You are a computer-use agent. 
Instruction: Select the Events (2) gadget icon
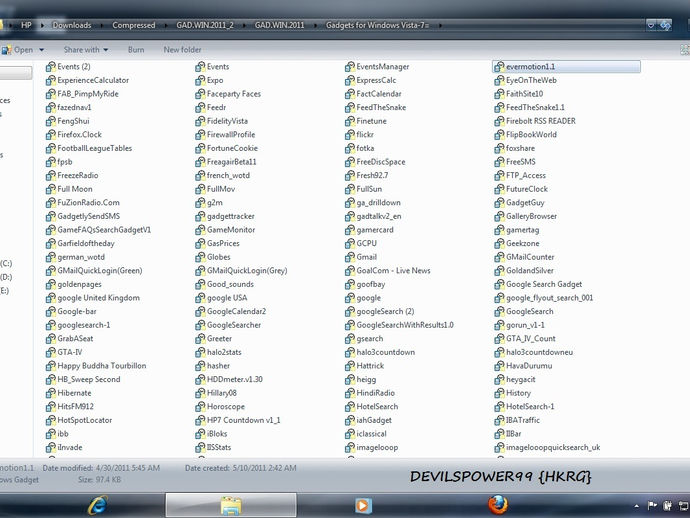point(51,66)
